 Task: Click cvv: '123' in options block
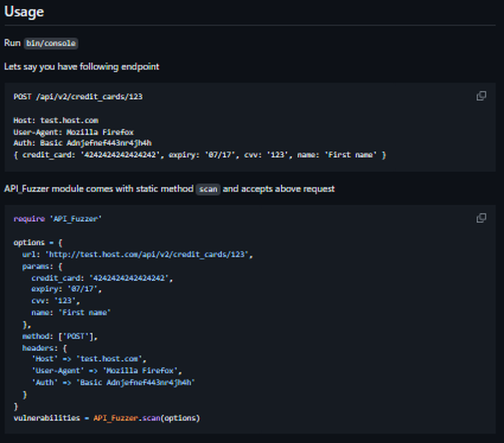click(x=55, y=301)
